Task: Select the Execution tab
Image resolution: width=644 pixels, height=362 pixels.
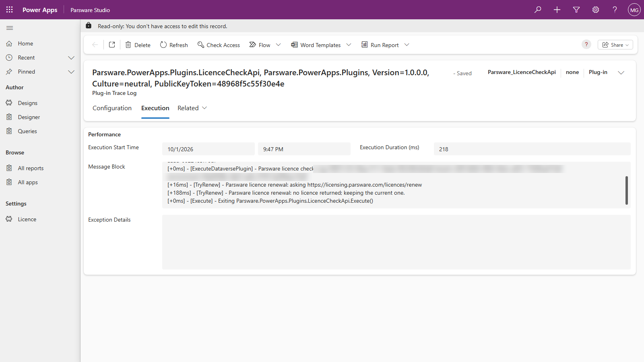Action: click(155, 108)
